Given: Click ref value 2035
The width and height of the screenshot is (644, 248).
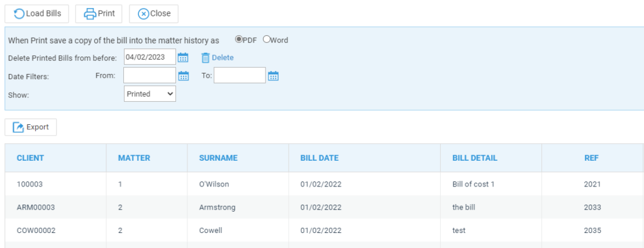Looking at the screenshot, I should point(592,230).
